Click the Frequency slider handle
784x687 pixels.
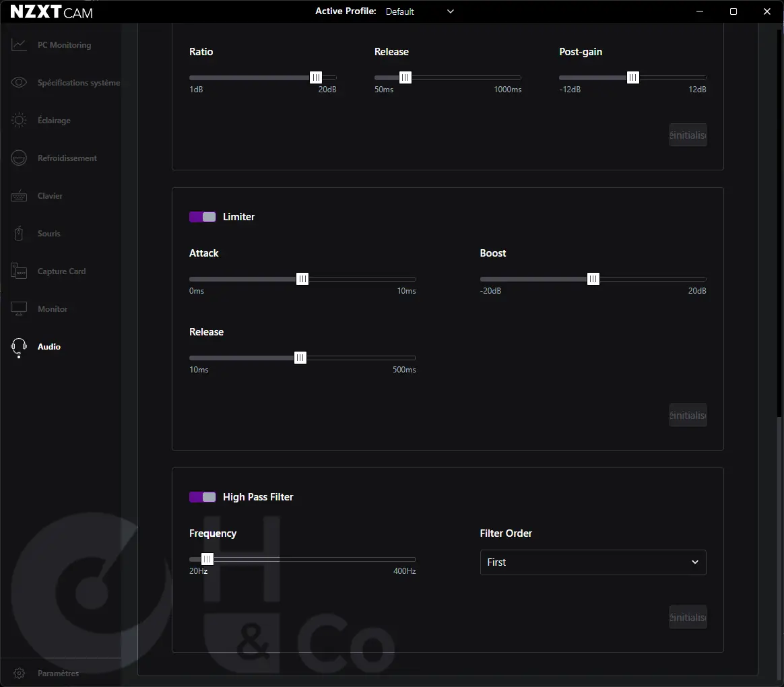coord(207,559)
